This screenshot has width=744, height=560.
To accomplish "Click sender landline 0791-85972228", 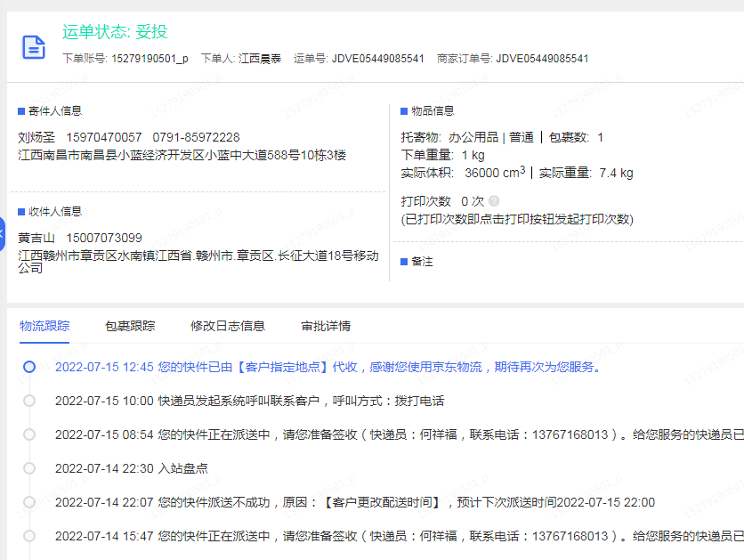I will [196, 138].
